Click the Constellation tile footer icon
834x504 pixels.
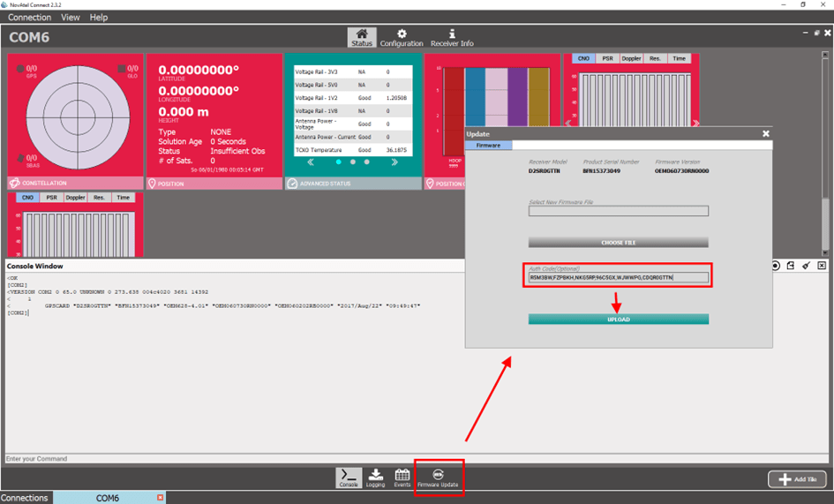point(15,183)
